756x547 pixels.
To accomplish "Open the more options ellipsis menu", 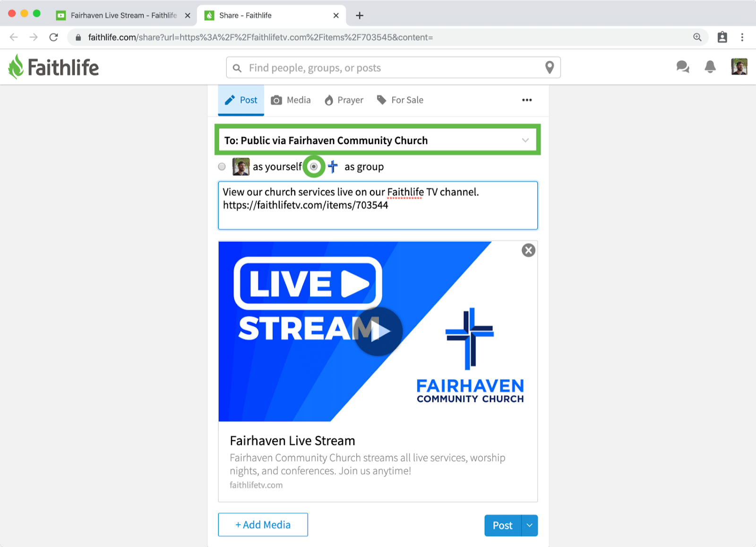I will [x=527, y=100].
